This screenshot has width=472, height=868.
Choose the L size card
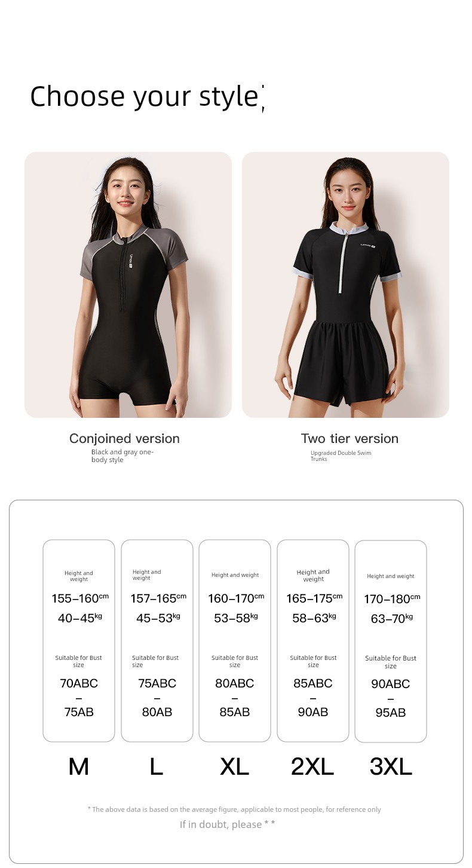tap(157, 641)
